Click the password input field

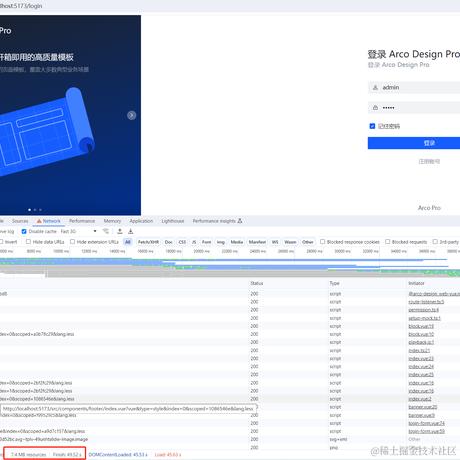(x=414, y=108)
